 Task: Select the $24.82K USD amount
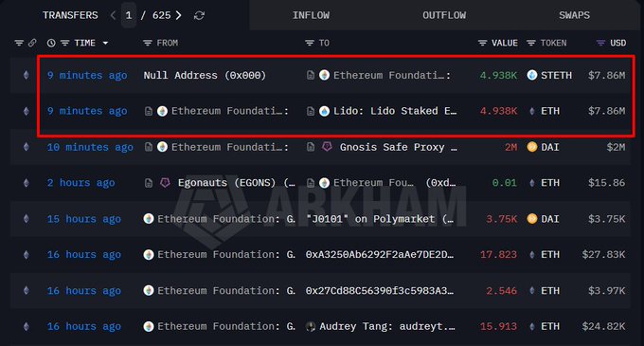pos(604,327)
